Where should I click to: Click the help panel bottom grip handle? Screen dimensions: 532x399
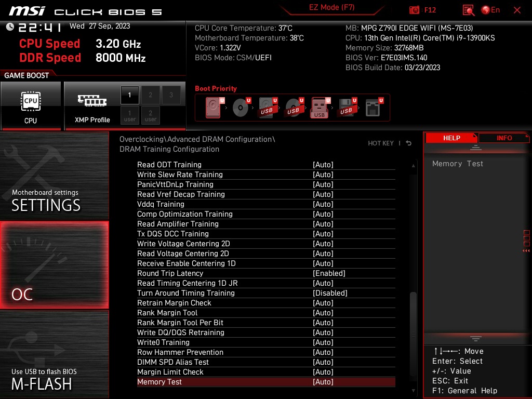[476, 339]
